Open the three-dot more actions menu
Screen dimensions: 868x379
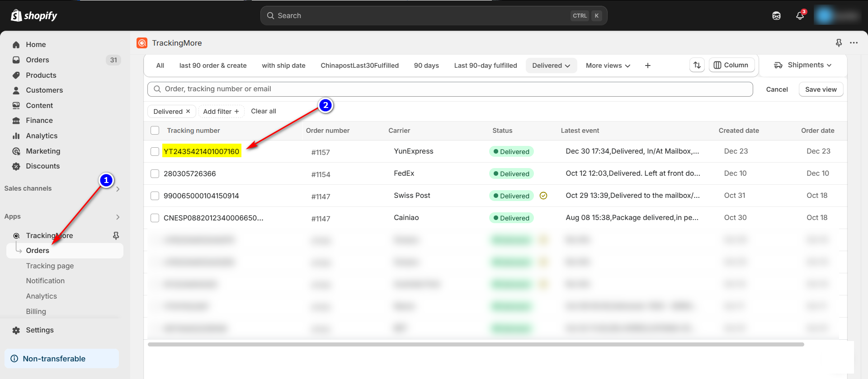[x=854, y=43]
